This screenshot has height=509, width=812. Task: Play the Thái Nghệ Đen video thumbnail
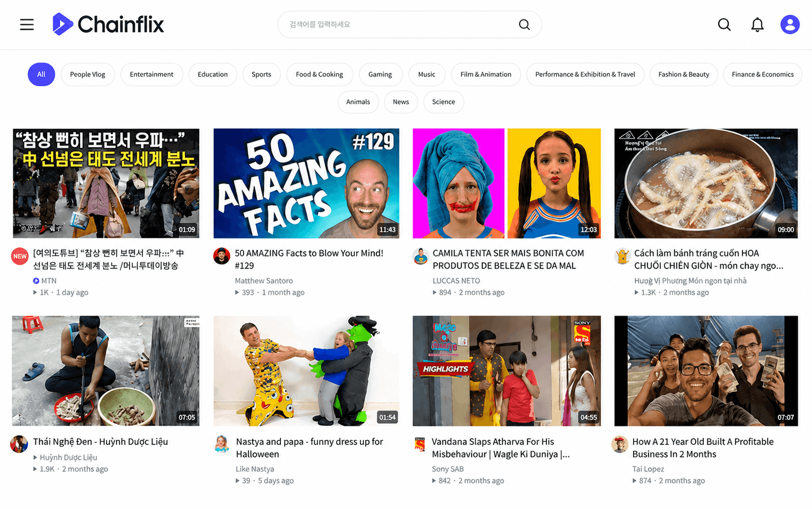coord(106,371)
